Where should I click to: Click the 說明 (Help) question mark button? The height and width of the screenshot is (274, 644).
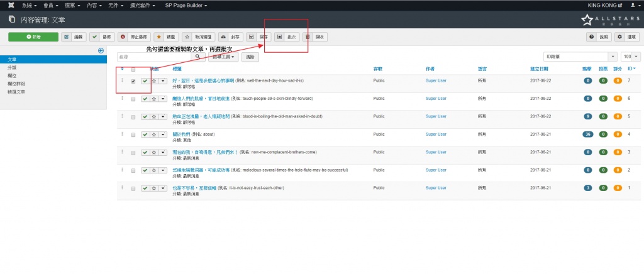(599, 37)
